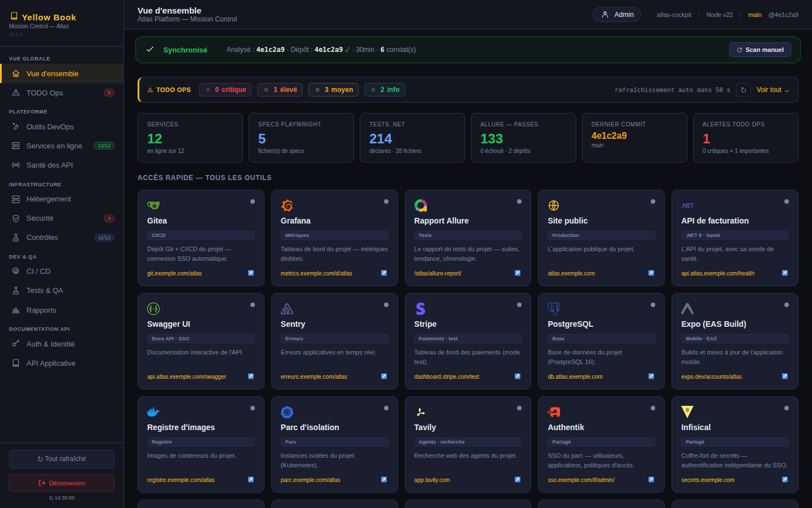The width and height of the screenshot is (812, 508).
Task: Open the Tests .NET 214 stat card
Action: pos(412,138)
